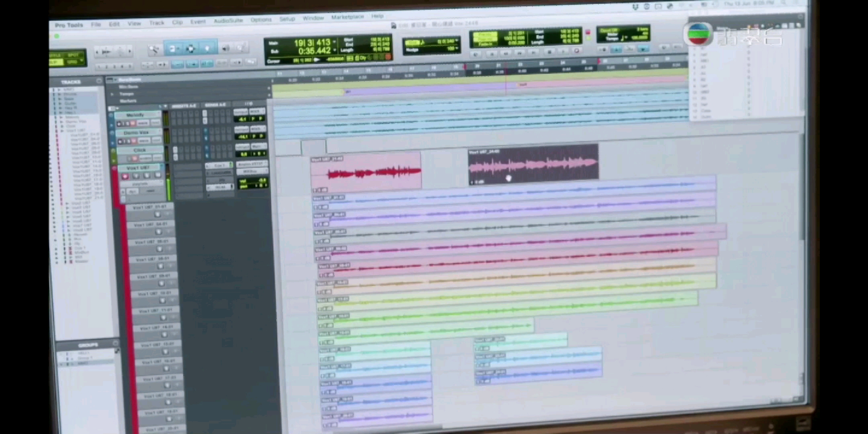Mute the Melody track
This screenshot has width=868, height=434.
(x=133, y=123)
